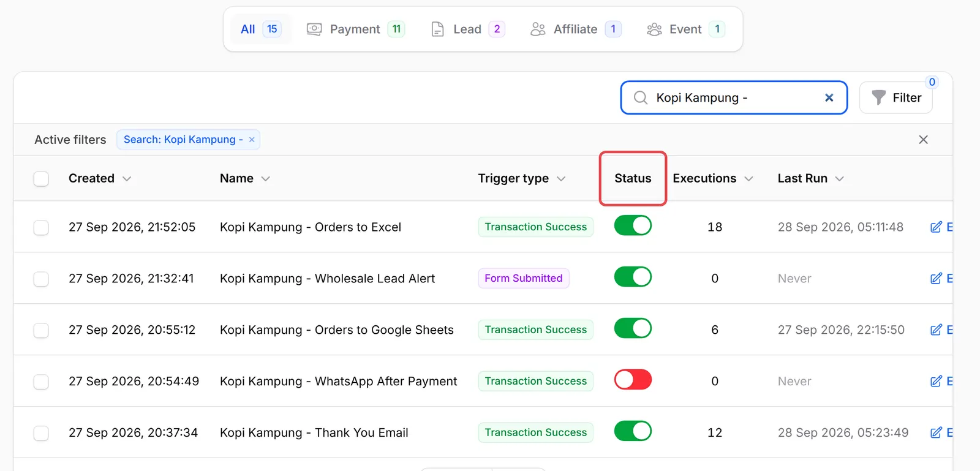The width and height of the screenshot is (980, 471).
Task: Disable the Orders to Excel status toggle
Action: coord(633,225)
